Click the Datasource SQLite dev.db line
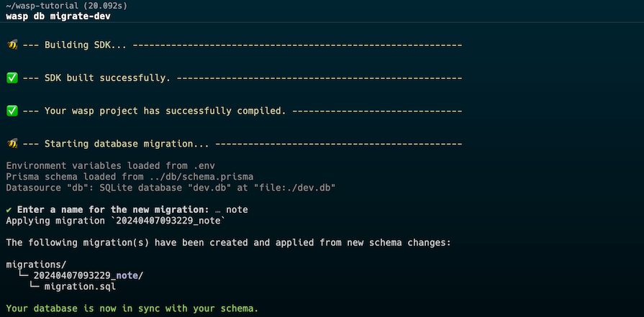This screenshot has width=644, height=317. 171,188
